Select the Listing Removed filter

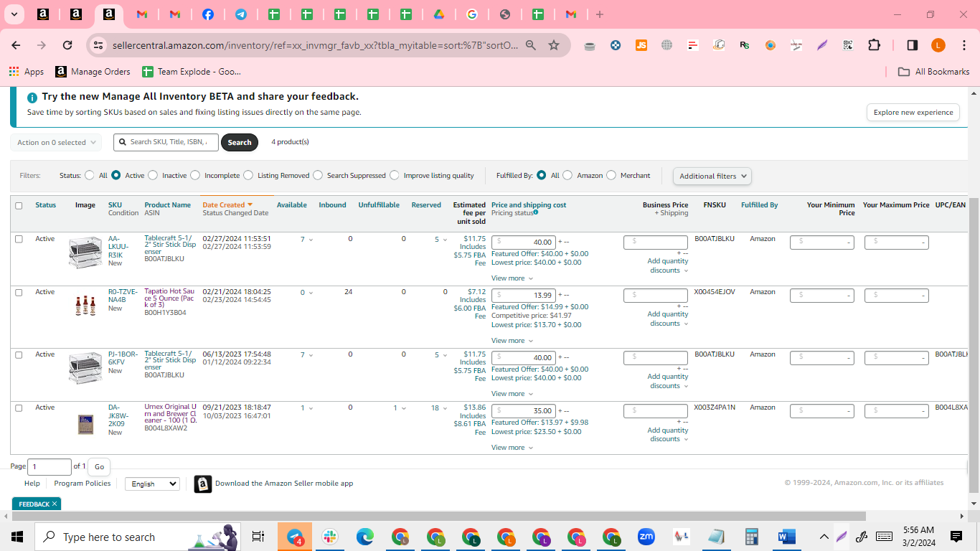pyautogui.click(x=248, y=175)
